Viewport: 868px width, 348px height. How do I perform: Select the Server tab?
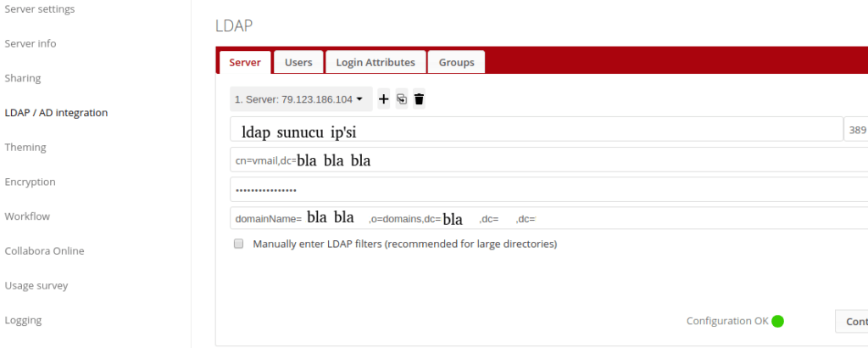coord(245,62)
